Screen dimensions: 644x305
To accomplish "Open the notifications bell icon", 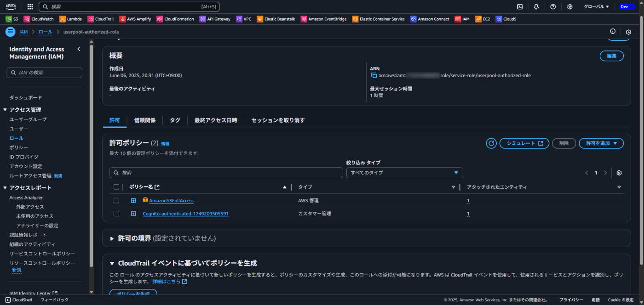I will click(x=536, y=7).
